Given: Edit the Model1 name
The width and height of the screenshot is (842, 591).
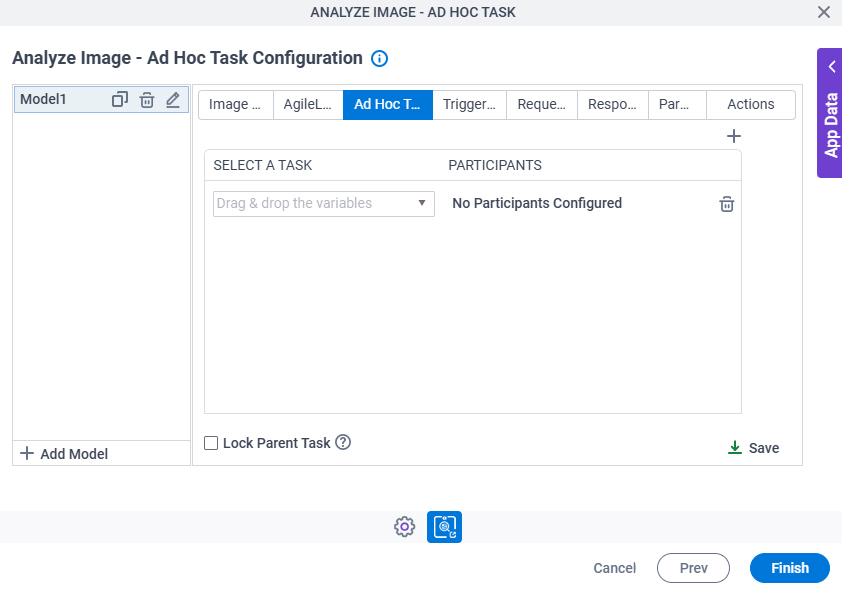Looking at the screenshot, I should tap(173, 99).
